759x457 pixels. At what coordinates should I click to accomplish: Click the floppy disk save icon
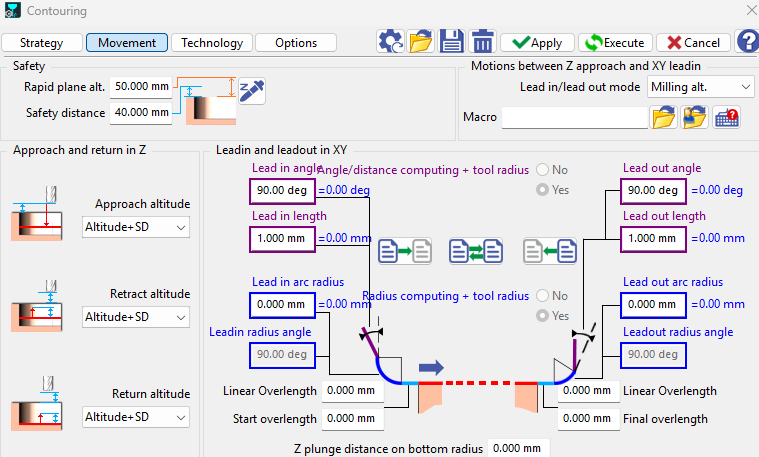tap(452, 42)
